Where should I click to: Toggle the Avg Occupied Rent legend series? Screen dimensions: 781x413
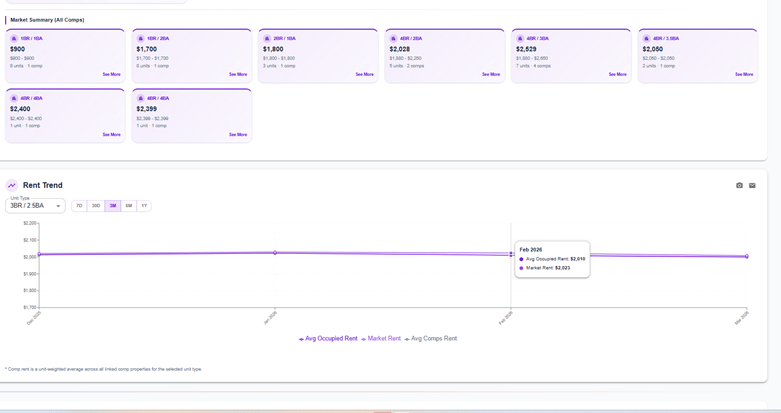pyautogui.click(x=328, y=339)
